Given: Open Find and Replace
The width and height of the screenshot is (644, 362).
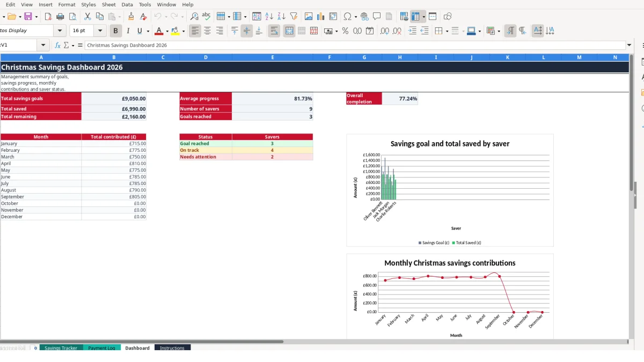Looking at the screenshot, I should [x=194, y=17].
